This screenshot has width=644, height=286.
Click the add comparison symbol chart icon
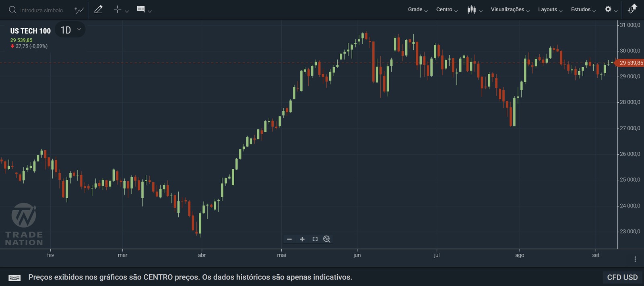pyautogui.click(x=79, y=10)
